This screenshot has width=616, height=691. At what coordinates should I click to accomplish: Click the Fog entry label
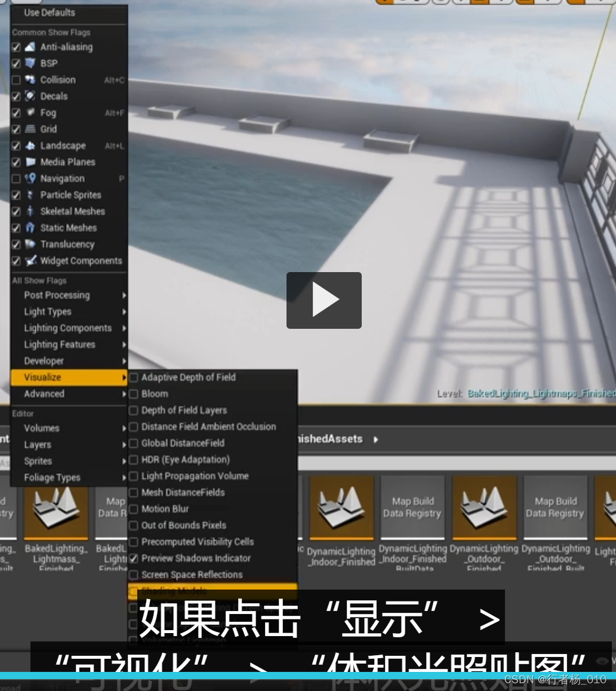click(x=48, y=113)
